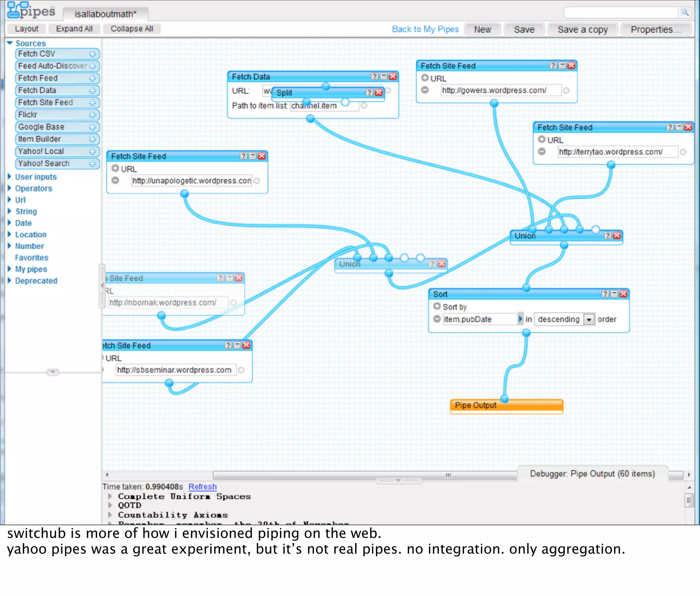Viewport: 700px width, 596px height.
Task: Click terrytao URL input connector circle
Action: pyautogui.click(x=683, y=152)
